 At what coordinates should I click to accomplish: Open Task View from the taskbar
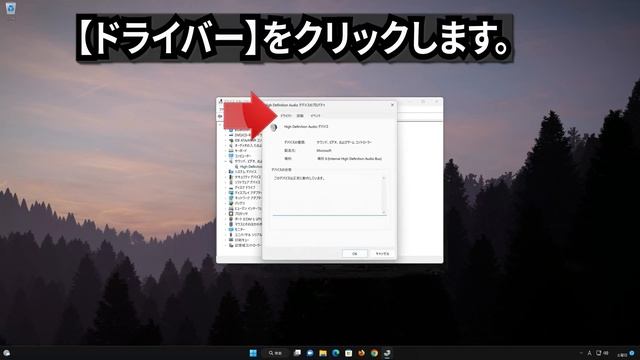pyautogui.click(x=297, y=353)
